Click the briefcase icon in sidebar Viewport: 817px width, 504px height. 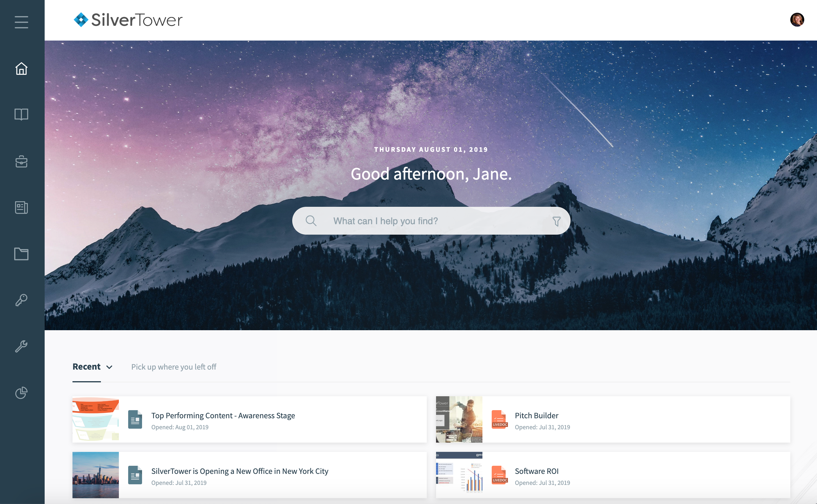21,161
